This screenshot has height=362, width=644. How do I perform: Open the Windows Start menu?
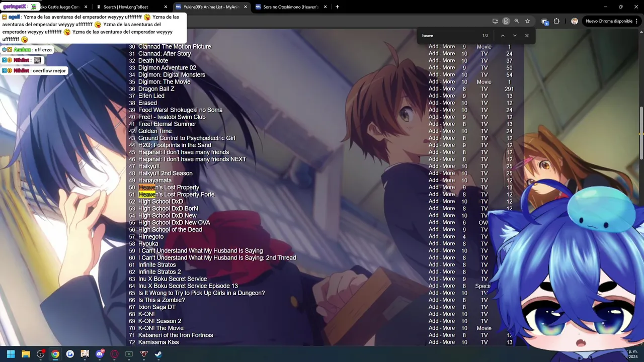11,354
